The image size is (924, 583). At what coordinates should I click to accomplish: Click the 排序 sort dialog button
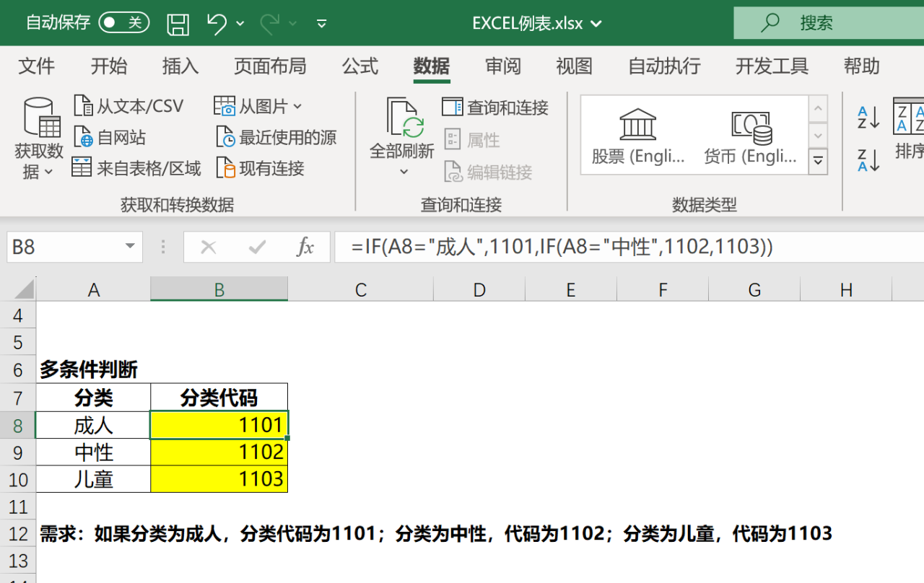[908, 128]
